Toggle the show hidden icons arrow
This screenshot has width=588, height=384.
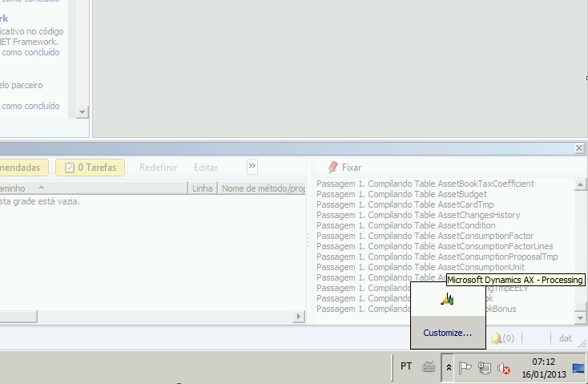[x=448, y=367]
